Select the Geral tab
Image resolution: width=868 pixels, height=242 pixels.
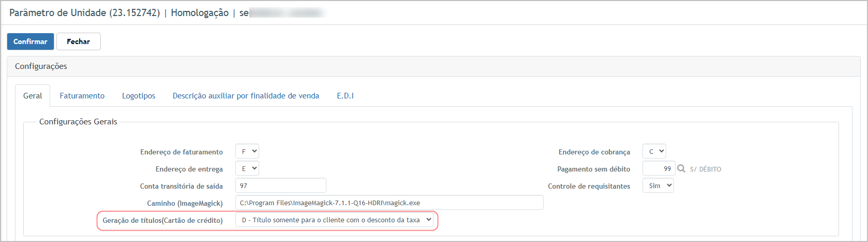point(33,96)
